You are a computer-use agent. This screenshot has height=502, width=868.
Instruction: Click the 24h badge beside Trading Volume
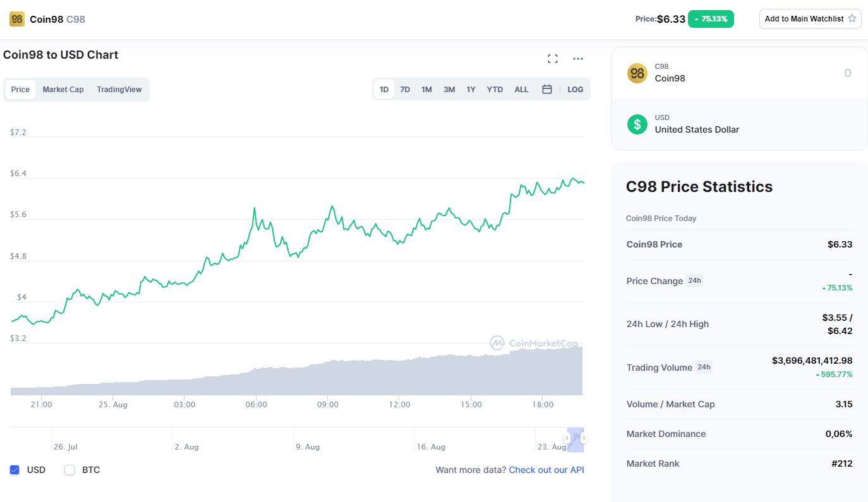point(704,367)
